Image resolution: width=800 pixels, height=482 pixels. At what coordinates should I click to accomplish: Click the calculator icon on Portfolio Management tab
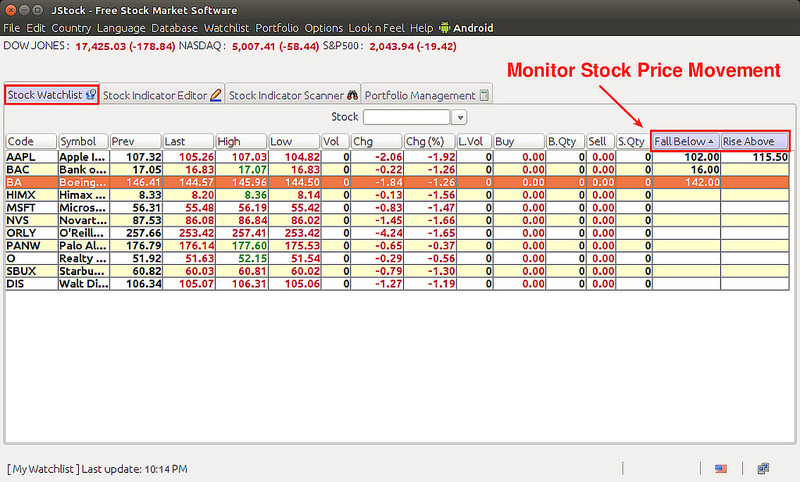click(x=484, y=96)
